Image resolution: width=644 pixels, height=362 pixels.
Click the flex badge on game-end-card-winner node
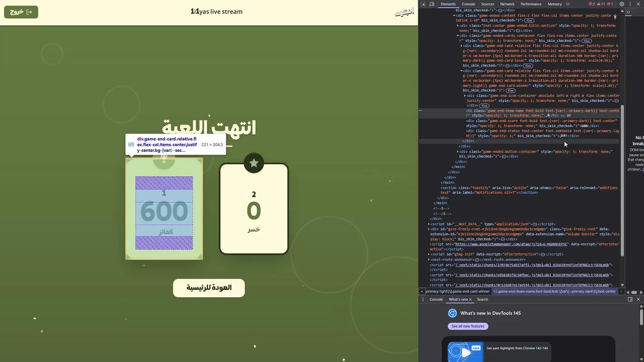pyautogui.click(x=510, y=90)
